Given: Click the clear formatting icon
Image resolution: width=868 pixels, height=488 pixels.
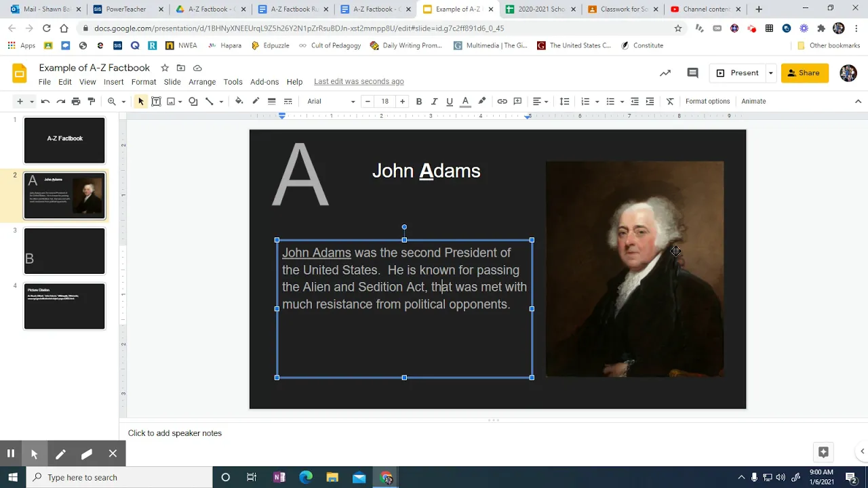Looking at the screenshot, I should pos(670,102).
